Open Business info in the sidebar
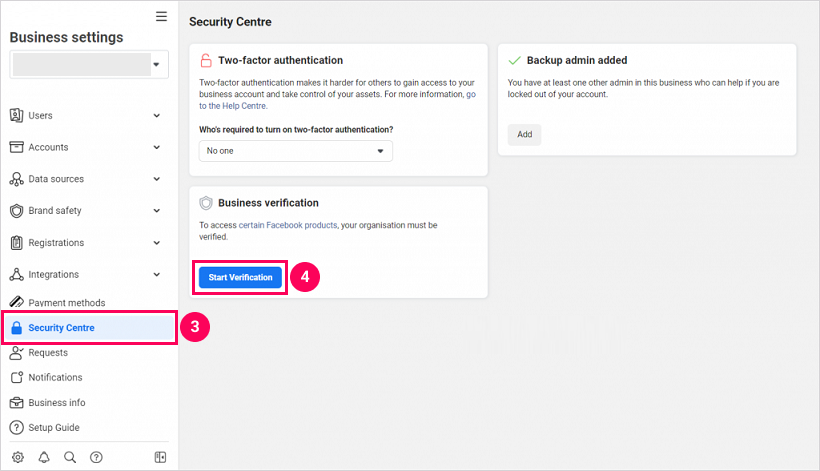 [56, 402]
